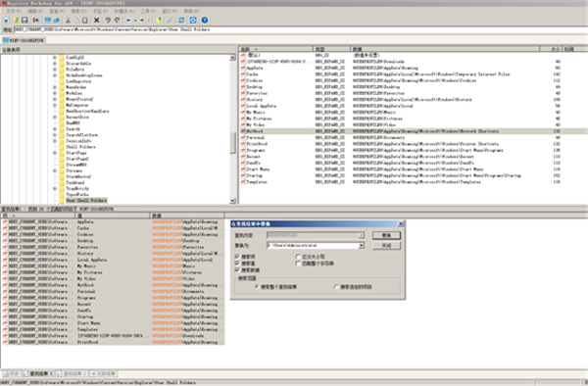The width and height of the screenshot is (588, 386).
Task: Click the Copy toolbar icon
Action: tap(76, 21)
